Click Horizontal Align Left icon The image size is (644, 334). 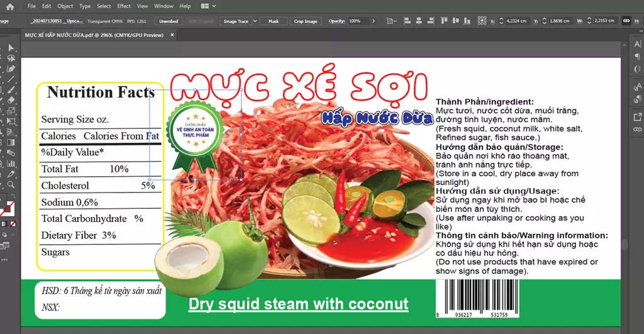(408, 21)
